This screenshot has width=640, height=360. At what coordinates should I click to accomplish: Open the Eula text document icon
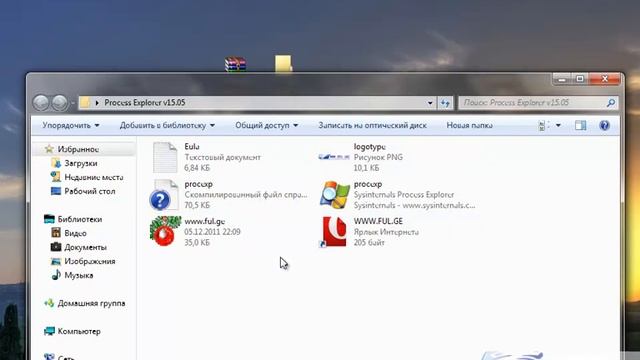click(165, 157)
